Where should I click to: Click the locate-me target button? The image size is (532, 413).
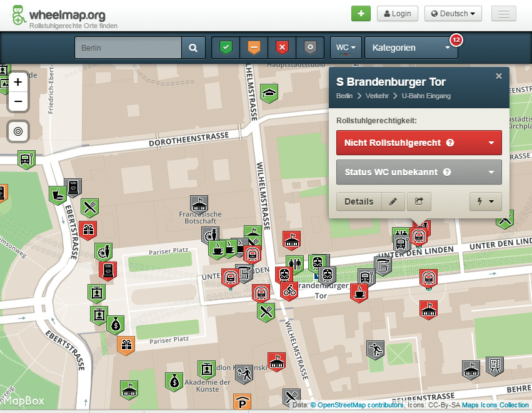pos(18,131)
